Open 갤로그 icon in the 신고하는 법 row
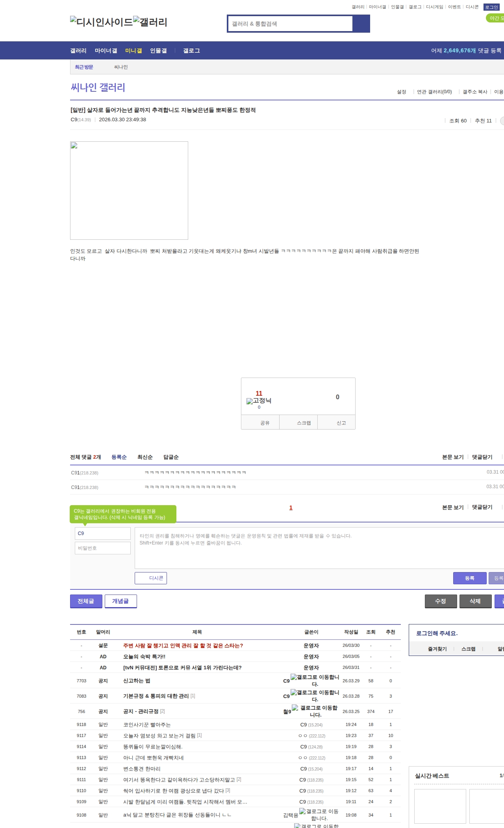 315,680
